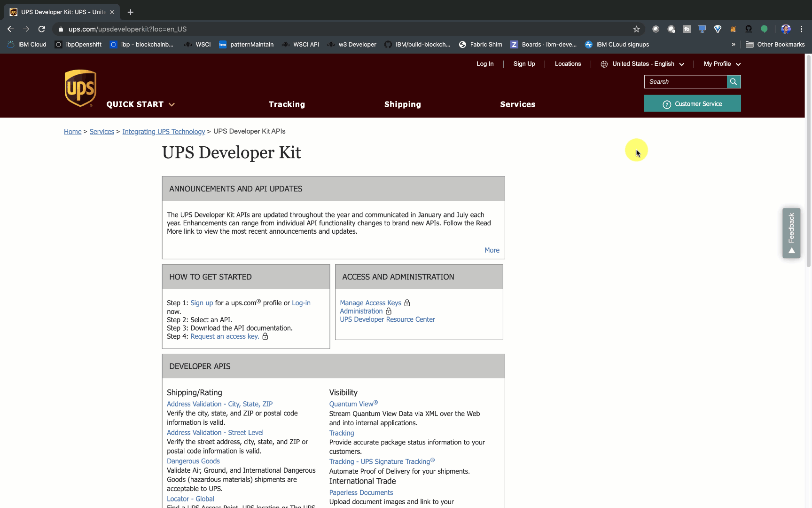The width and height of the screenshot is (812, 508).
Task: Open patternMaintain bookmark
Action: [x=246, y=45]
